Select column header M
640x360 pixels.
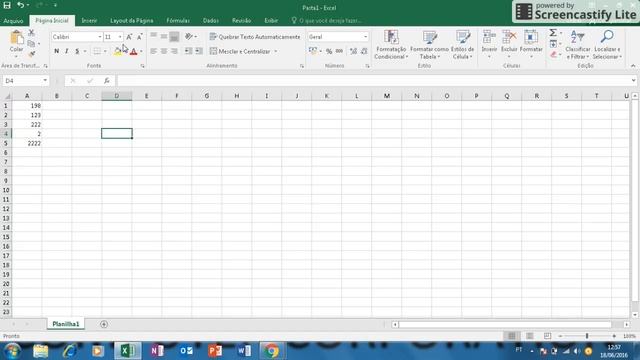point(387,96)
